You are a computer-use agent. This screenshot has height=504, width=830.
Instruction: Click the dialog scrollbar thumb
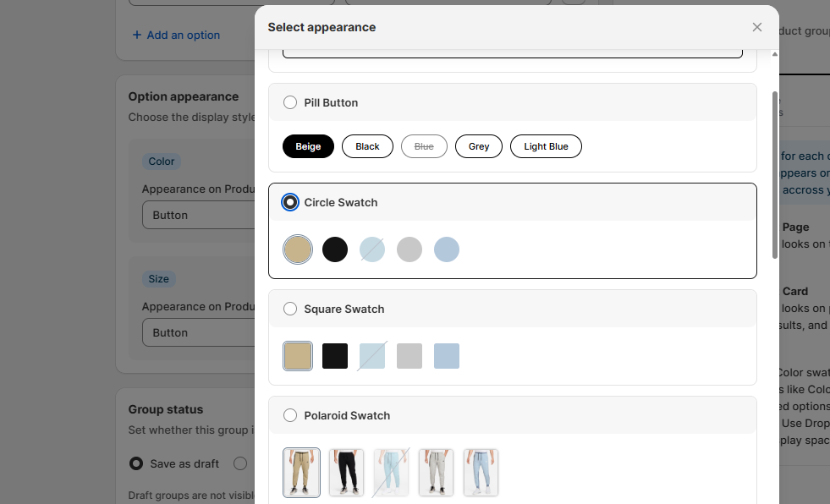pos(775,175)
